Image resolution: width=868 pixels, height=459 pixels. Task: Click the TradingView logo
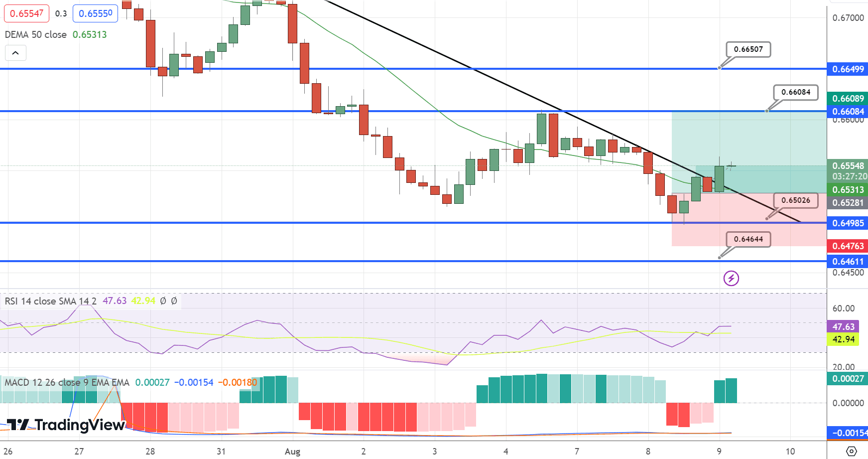[x=65, y=425]
